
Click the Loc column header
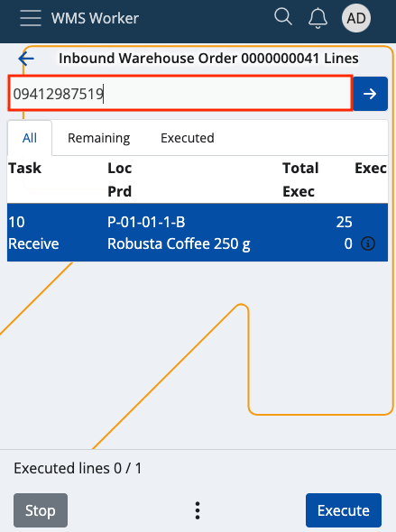[x=119, y=169]
